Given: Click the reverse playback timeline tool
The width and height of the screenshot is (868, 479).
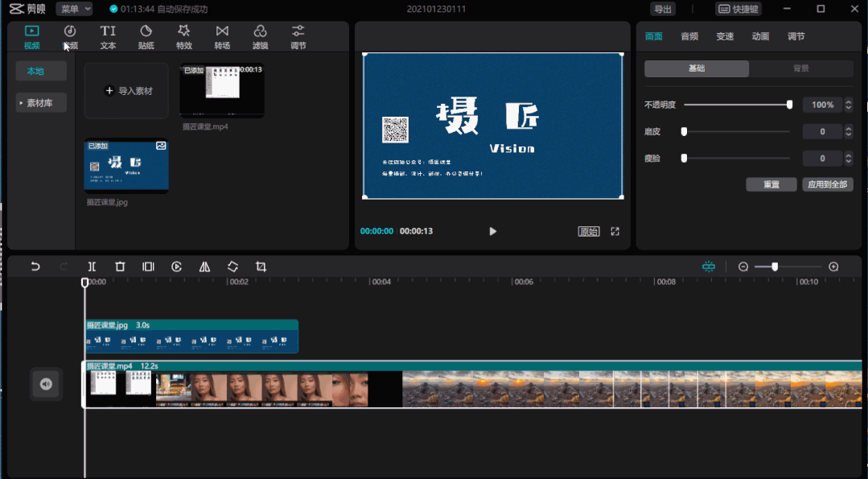Looking at the screenshot, I should click(177, 266).
